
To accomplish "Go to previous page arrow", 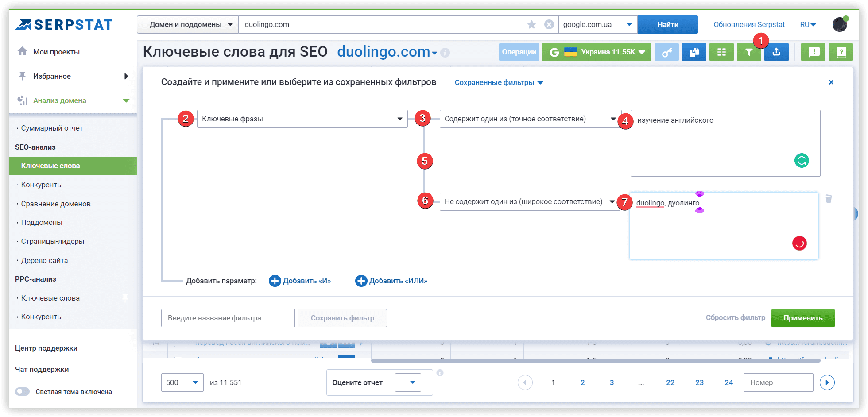I will [525, 382].
